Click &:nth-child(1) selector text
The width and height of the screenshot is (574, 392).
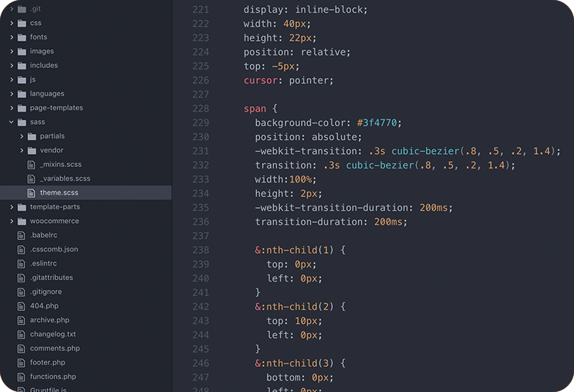click(294, 250)
